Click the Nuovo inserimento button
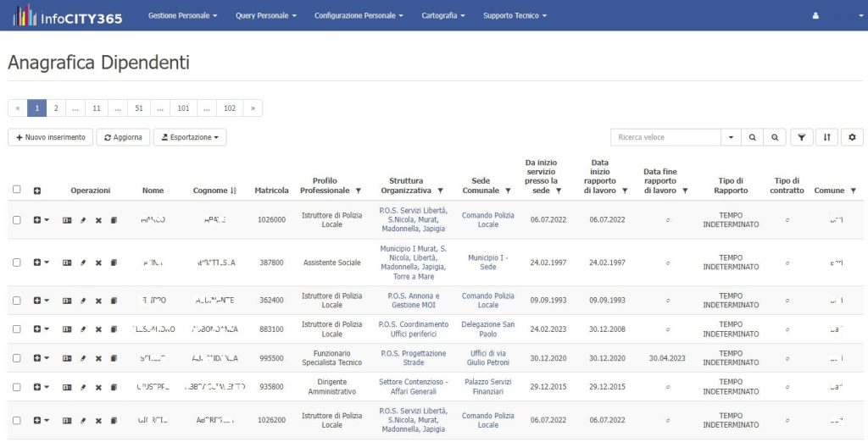This screenshot has width=868, height=442. (50, 137)
